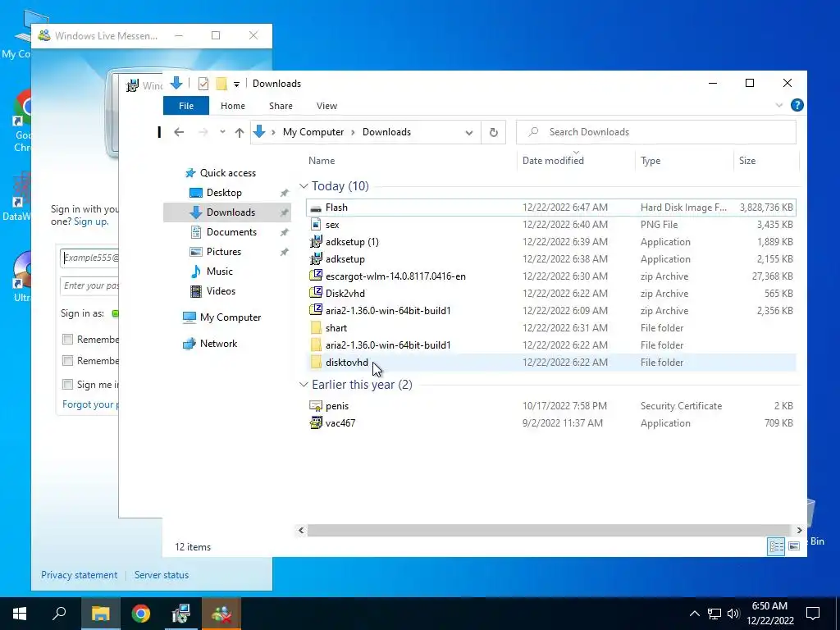Open the Home ribbon tab
Image resolution: width=840 pixels, height=630 pixels.
pos(232,106)
